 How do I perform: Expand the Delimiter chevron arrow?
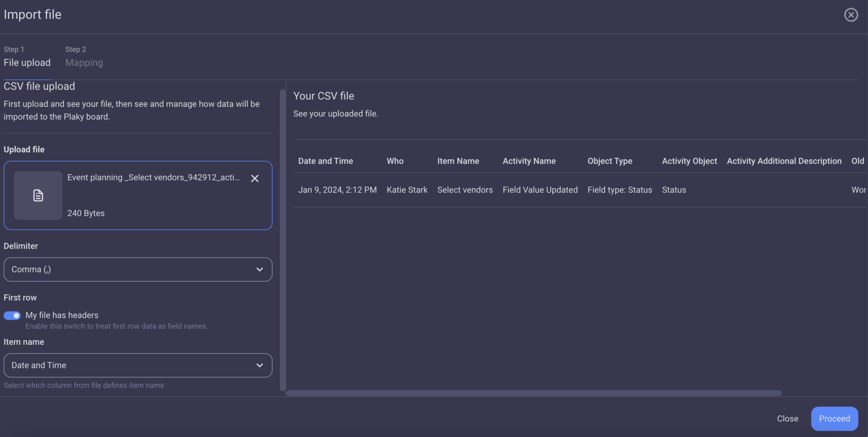[260, 269]
